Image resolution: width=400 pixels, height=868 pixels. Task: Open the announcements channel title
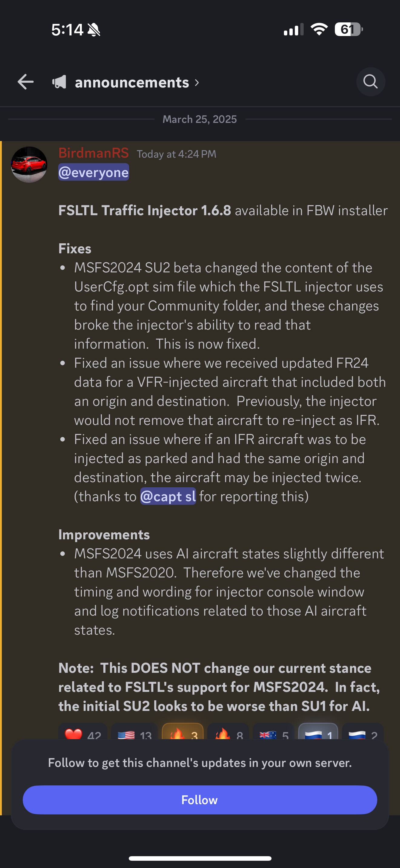[132, 83]
